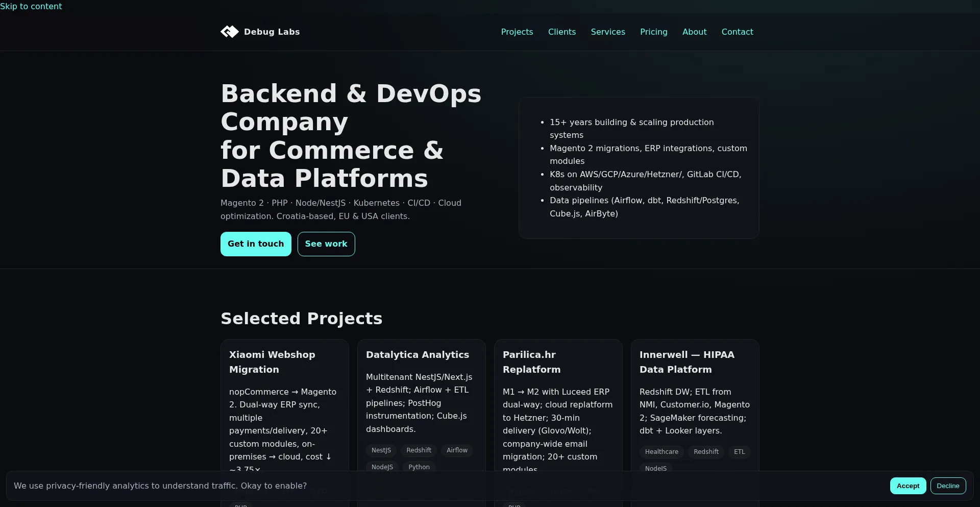Click the Skip to content link
The height and width of the screenshot is (507, 980).
pyautogui.click(x=31, y=6)
